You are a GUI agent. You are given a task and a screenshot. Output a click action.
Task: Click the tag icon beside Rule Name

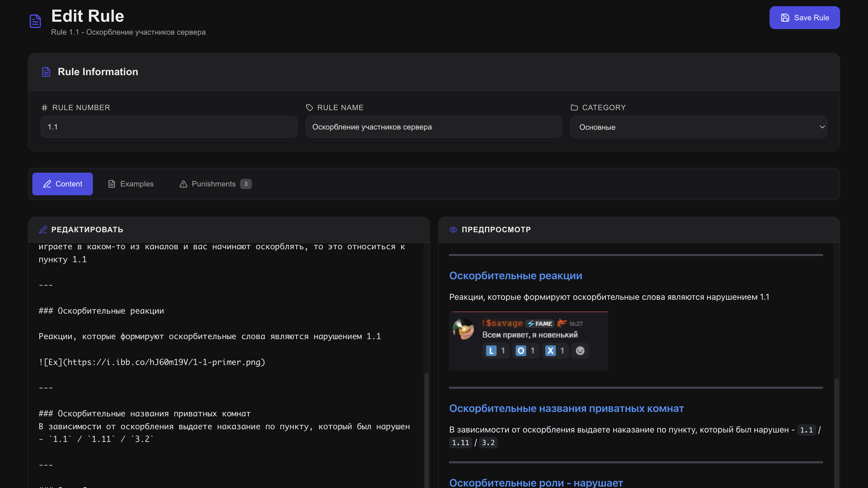pos(309,107)
